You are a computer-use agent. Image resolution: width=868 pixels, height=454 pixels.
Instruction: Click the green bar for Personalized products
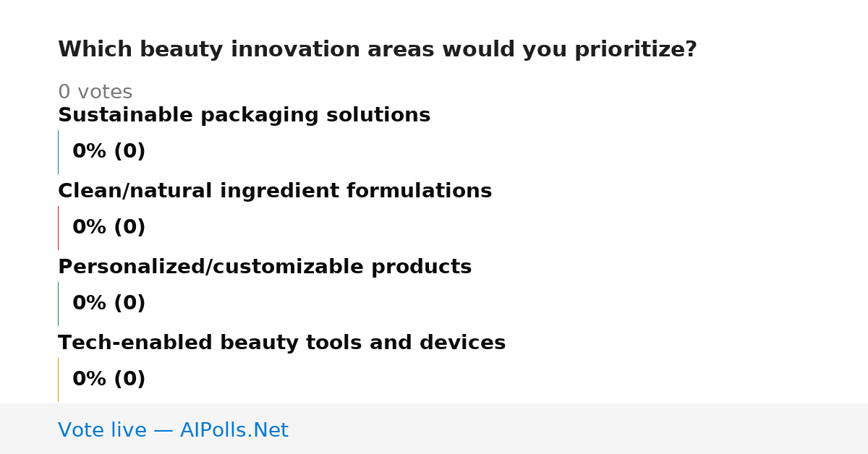[58, 304]
